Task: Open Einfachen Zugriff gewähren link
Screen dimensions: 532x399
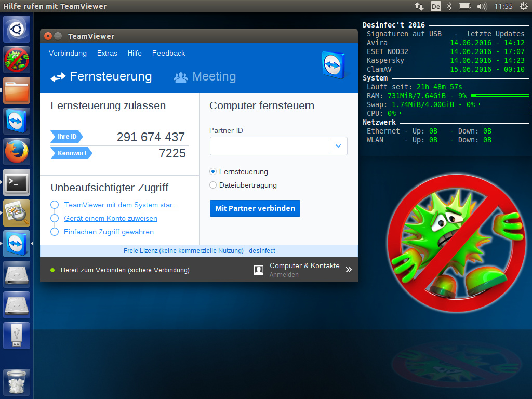Action: pyautogui.click(x=109, y=232)
